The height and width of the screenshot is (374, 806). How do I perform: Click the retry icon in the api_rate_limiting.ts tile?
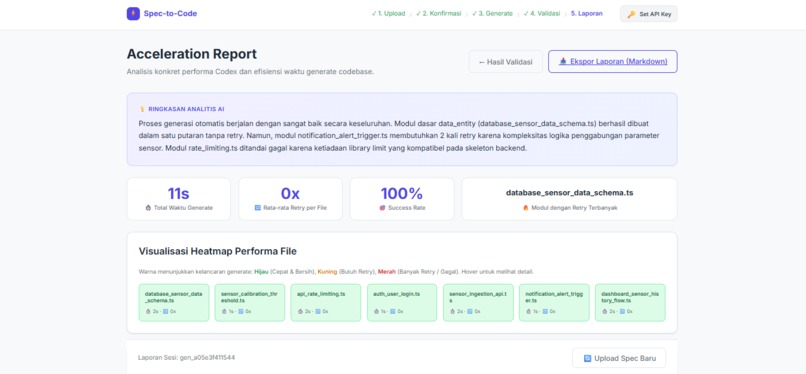tap(318, 311)
